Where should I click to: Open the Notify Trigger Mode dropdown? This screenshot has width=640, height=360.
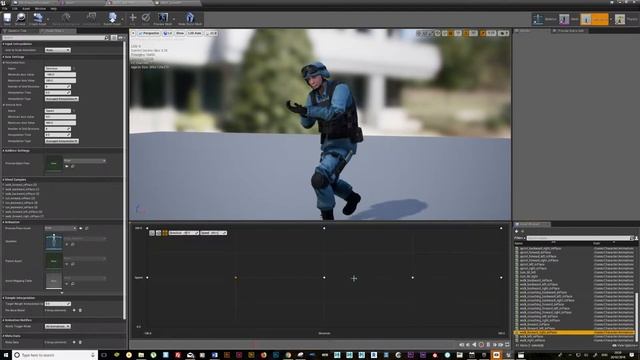[x=58, y=326]
